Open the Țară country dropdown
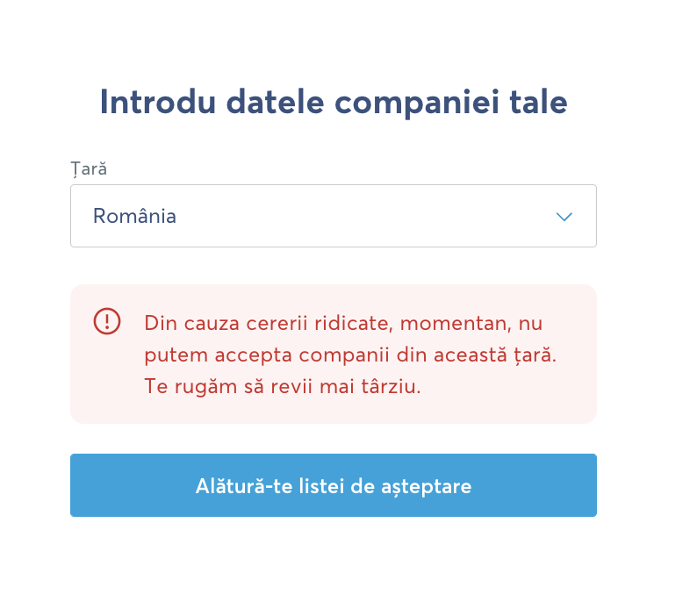Screen dimensions: 697x616 [x=333, y=216]
